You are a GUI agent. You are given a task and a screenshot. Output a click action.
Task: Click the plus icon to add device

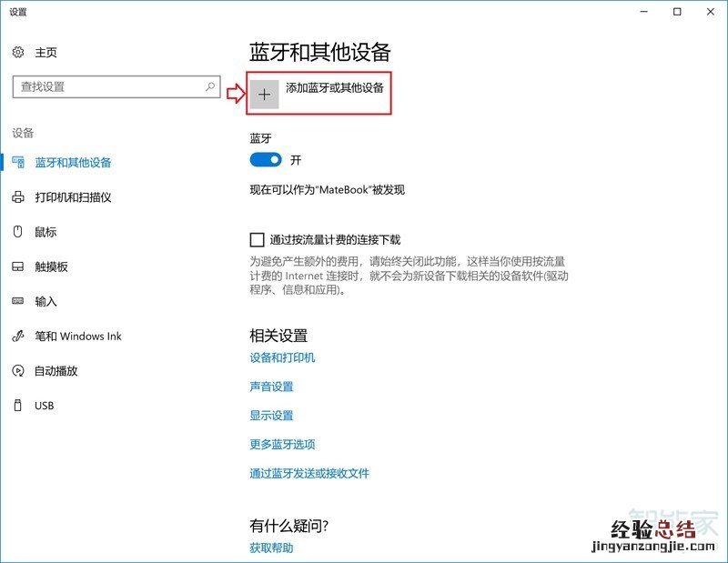pyautogui.click(x=265, y=95)
